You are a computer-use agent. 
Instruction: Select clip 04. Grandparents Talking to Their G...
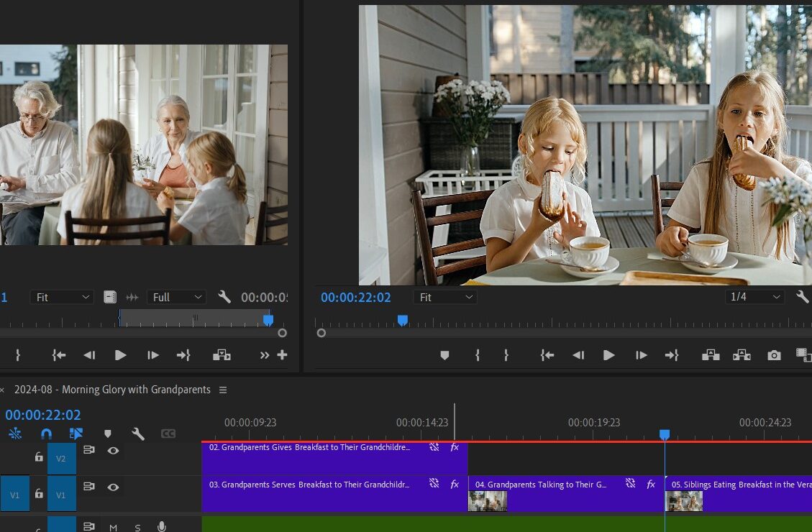(x=567, y=494)
